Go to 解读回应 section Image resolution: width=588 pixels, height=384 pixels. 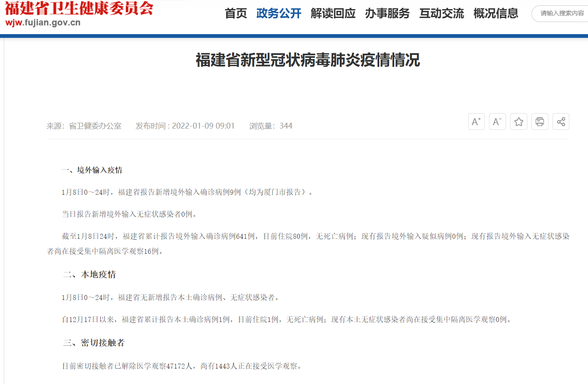tap(333, 13)
